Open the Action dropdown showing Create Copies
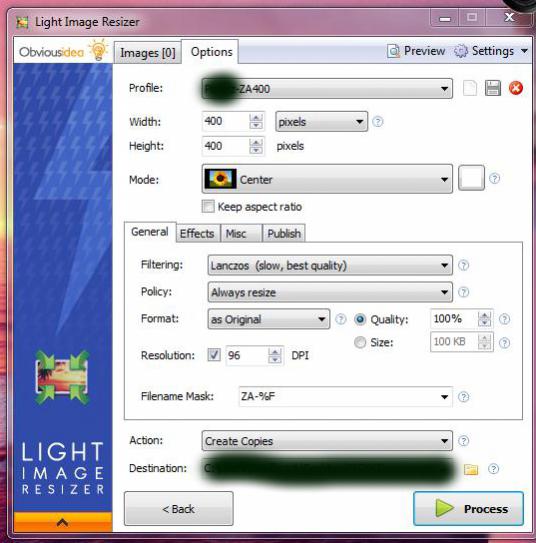This screenshot has height=543, width=536. (327, 441)
